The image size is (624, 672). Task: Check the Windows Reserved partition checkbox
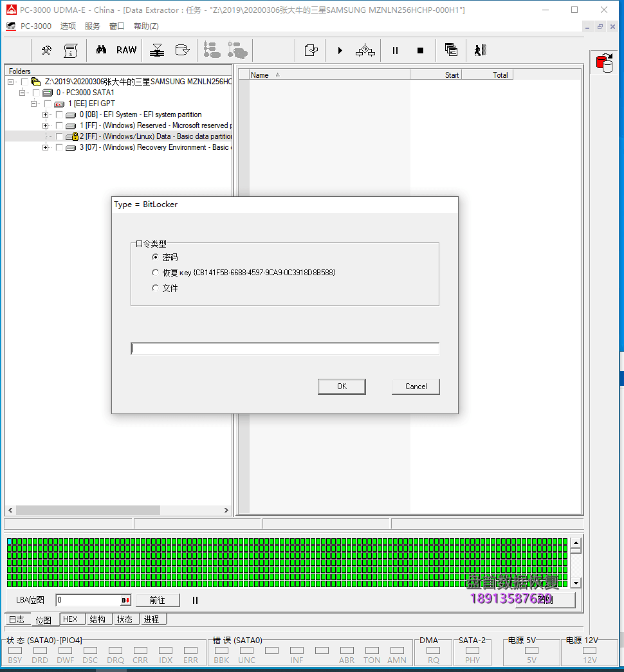click(59, 125)
